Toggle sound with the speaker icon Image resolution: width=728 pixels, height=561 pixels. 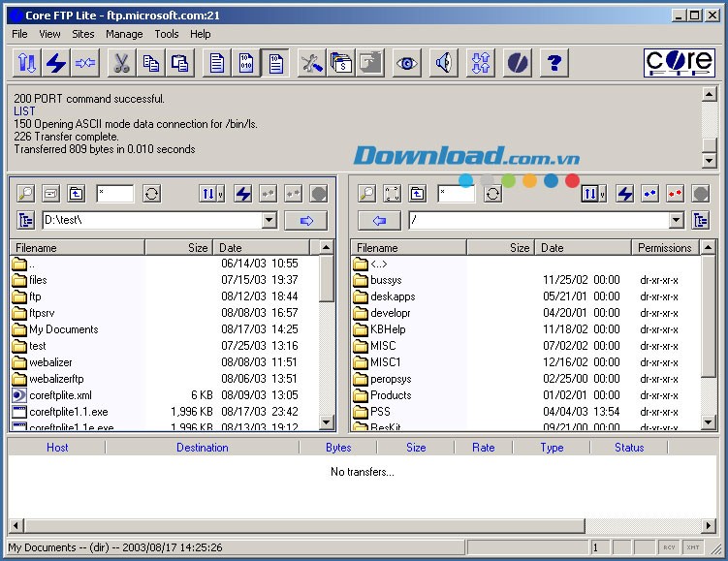pyautogui.click(x=444, y=63)
